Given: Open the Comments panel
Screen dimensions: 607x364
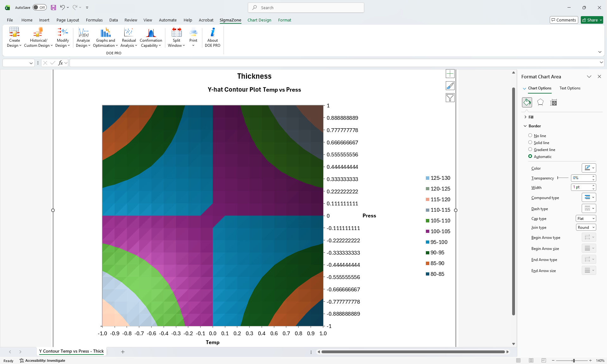Looking at the screenshot, I should [564, 20].
